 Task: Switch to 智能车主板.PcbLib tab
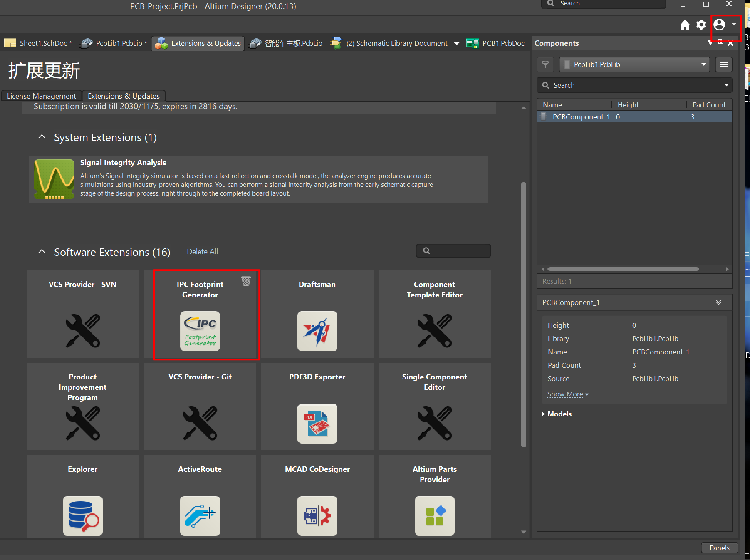click(285, 43)
